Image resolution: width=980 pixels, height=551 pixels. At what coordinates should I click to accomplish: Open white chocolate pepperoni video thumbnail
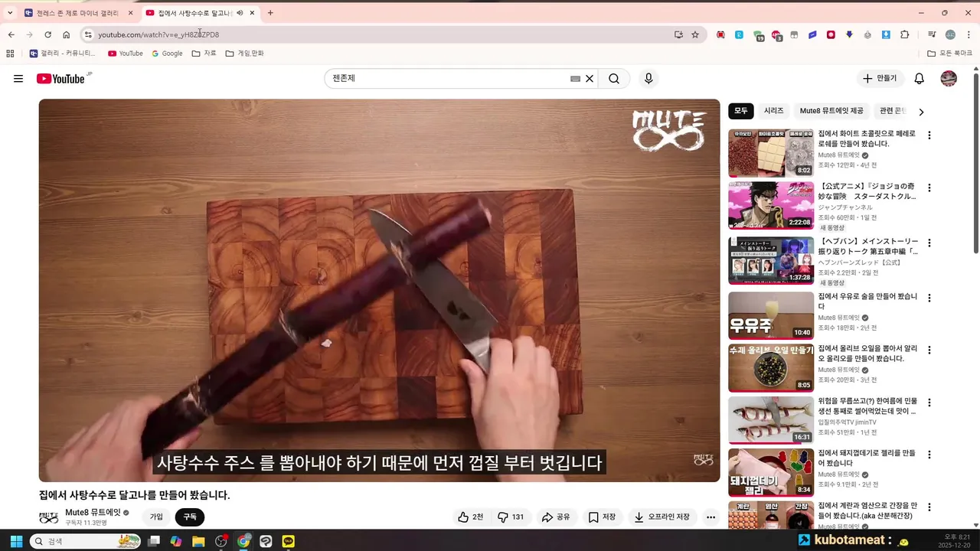(771, 153)
